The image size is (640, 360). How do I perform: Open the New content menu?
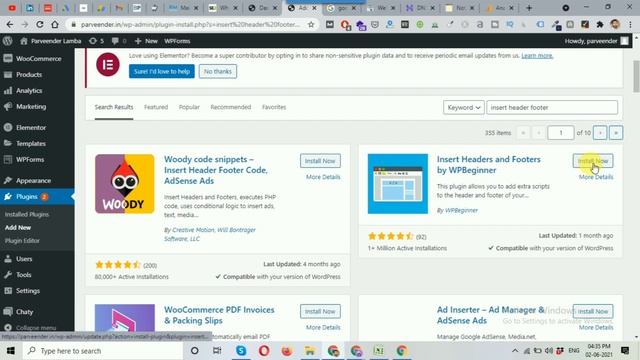coord(146,41)
